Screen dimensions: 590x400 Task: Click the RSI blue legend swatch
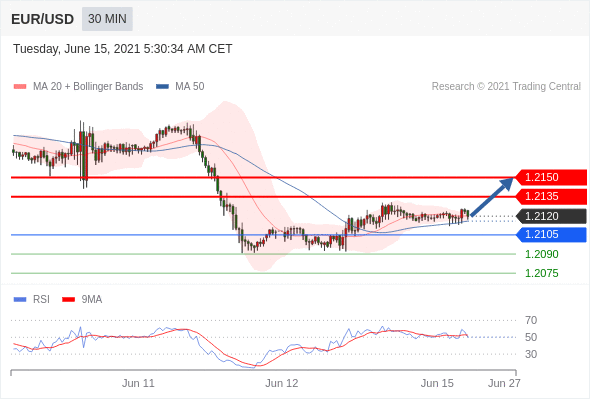[x=20, y=300]
